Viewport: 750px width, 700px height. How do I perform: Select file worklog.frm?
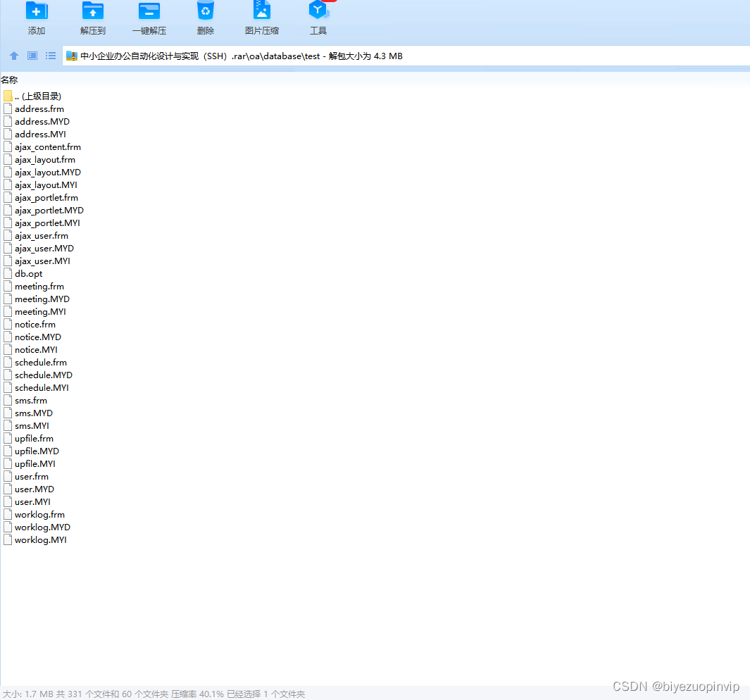(x=39, y=514)
